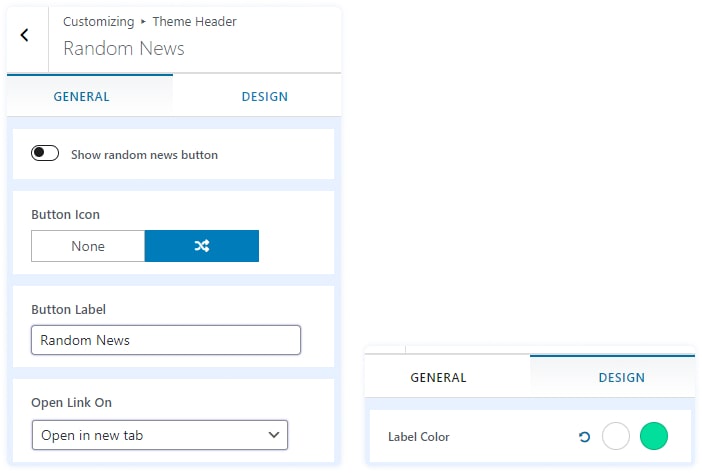This screenshot has width=702, height=473.
Task: Click the Theme Header breadcrumb text
Action: coord(194,21)
